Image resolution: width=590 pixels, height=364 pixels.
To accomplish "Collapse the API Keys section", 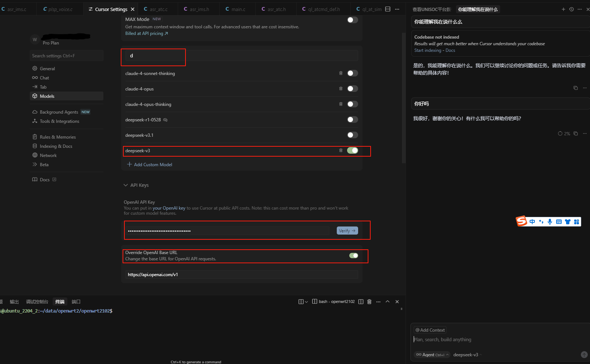I will tap(136, 185).
